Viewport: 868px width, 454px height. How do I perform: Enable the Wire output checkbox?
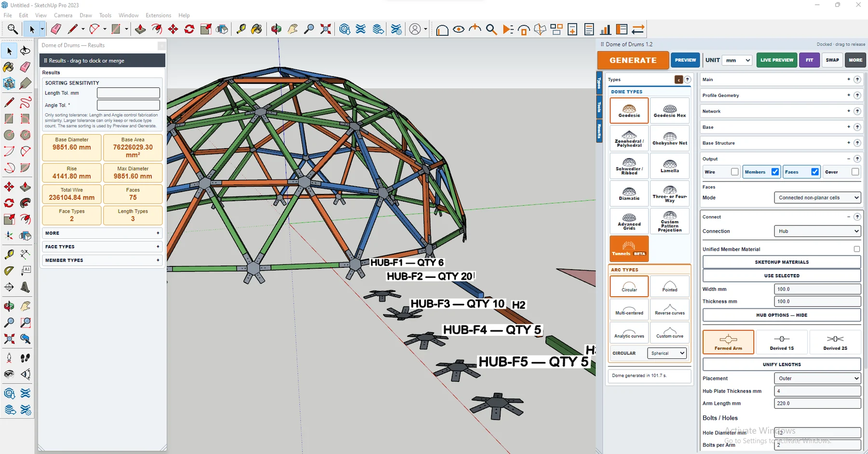(x=734, y=172)
